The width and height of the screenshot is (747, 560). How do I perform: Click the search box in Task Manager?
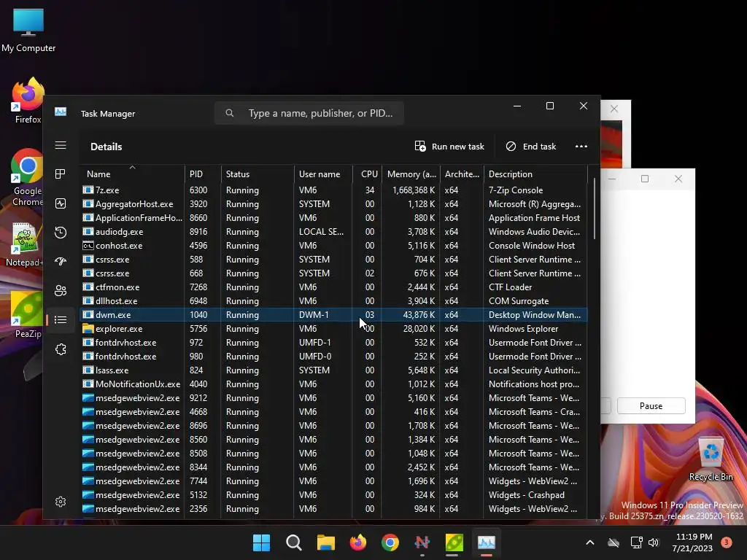309,113
